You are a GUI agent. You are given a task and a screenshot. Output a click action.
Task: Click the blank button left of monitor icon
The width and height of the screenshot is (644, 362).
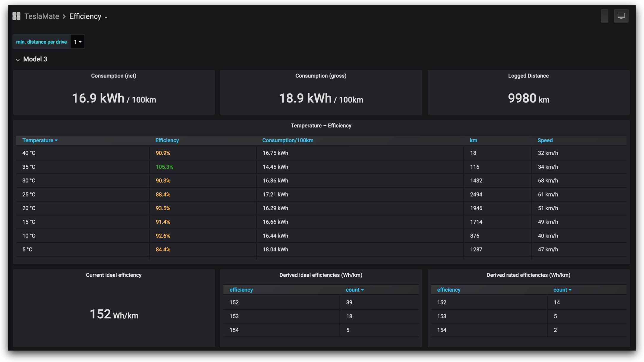click(604, 16)
